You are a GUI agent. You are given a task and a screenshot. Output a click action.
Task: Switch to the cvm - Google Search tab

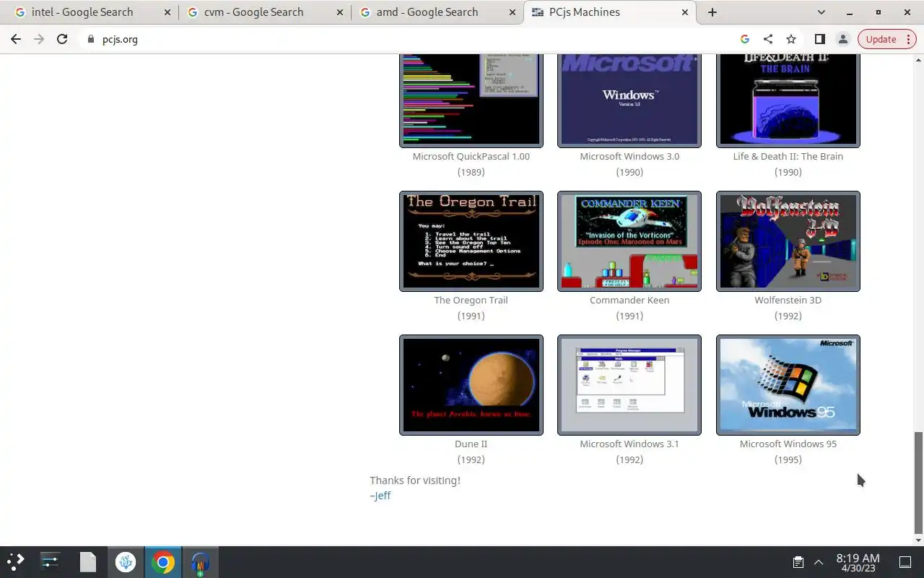pyautogui.click(x=264, y=12)
